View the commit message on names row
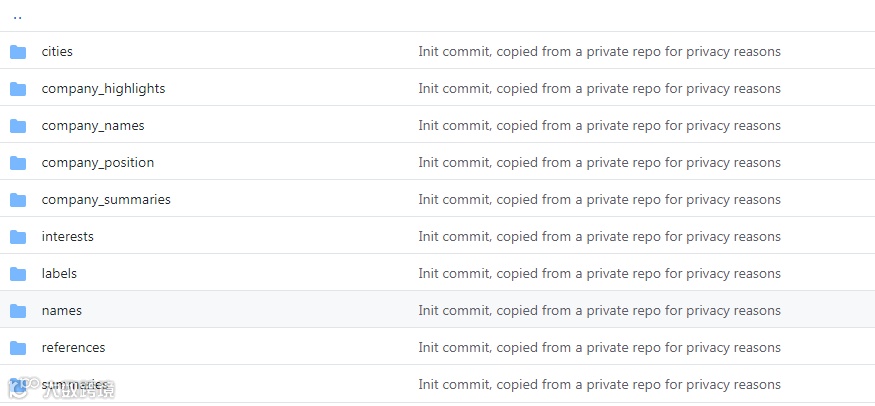The height and width of the screenshot is (406, 875). tap(599, 311)
